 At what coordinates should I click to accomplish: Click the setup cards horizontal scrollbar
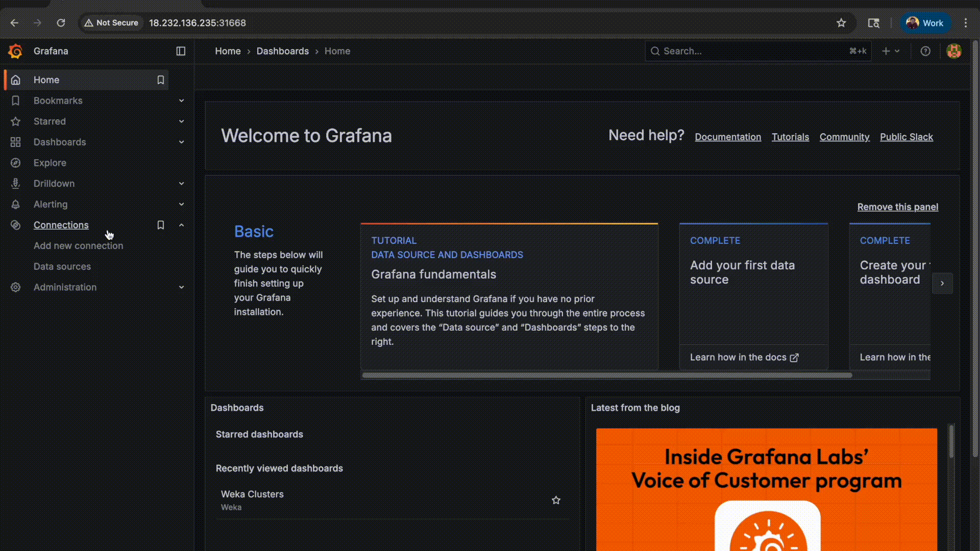606,375
